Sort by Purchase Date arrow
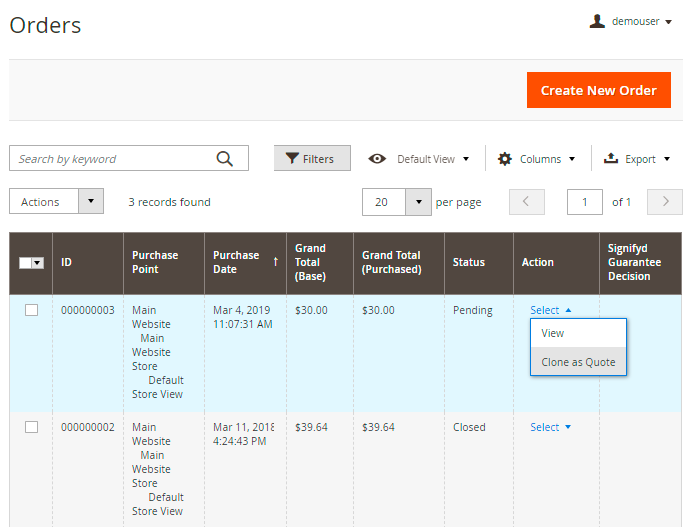 pyautogui.click(x=275, y=262)
